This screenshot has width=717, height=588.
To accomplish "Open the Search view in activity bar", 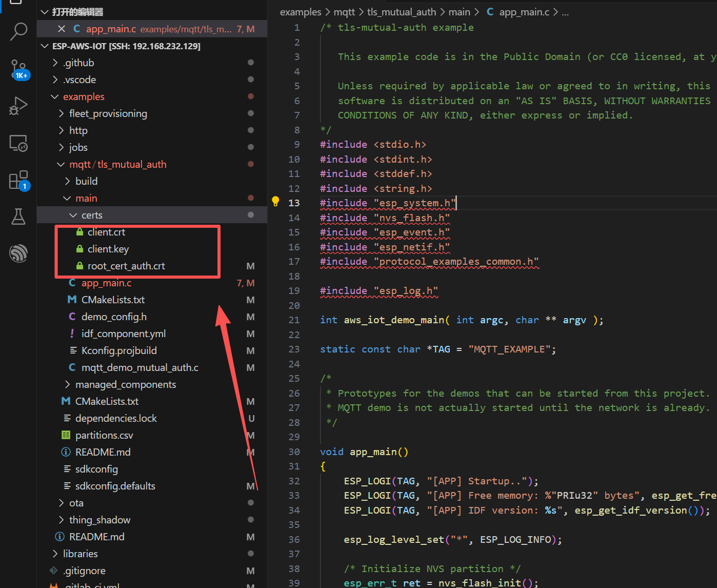I will (18, 31).
